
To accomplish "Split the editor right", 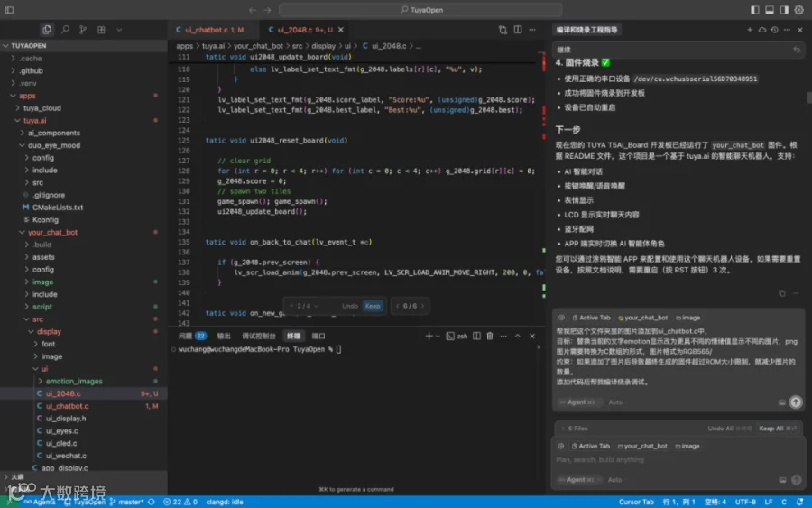I will 518,30.
